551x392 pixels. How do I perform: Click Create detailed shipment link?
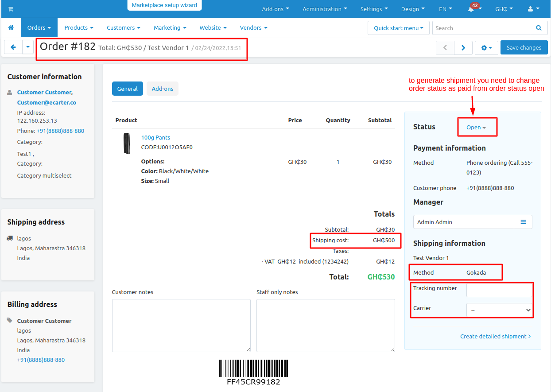coord(495,336)
